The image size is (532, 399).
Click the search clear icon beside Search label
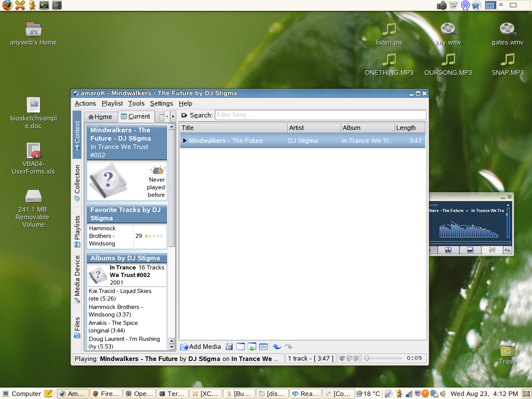point(184,115)
